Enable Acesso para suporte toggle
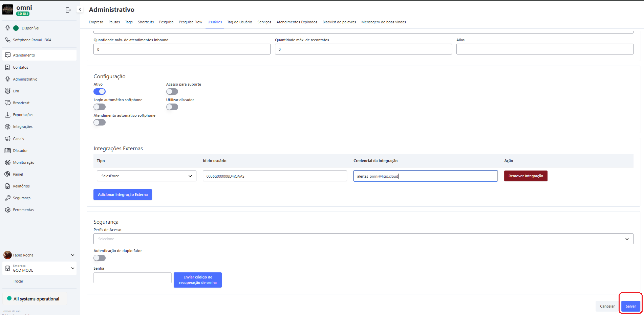The image size is (644, 315). click(172, 91)
